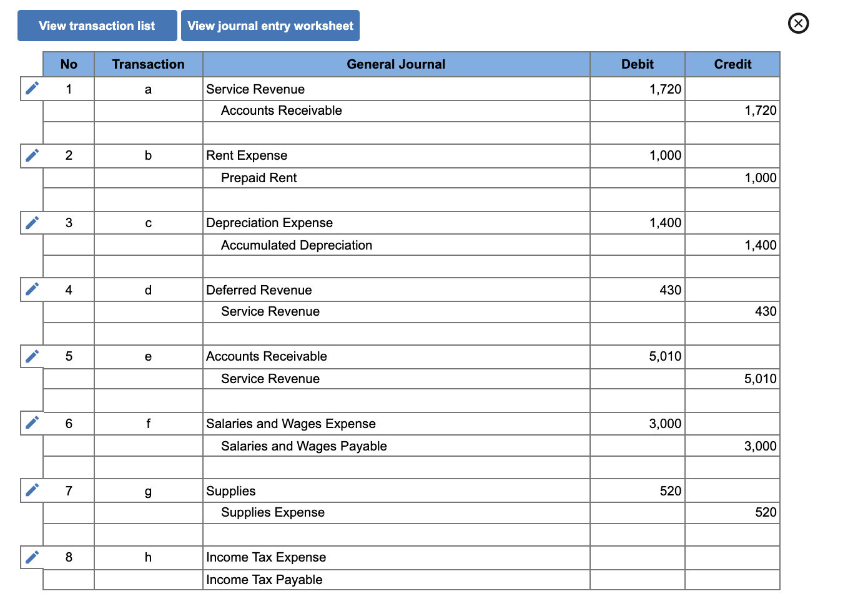Screen dimensions: 868x609
Task: Edit journal entry 3 with pencil icon
Action: pos(32,223)
